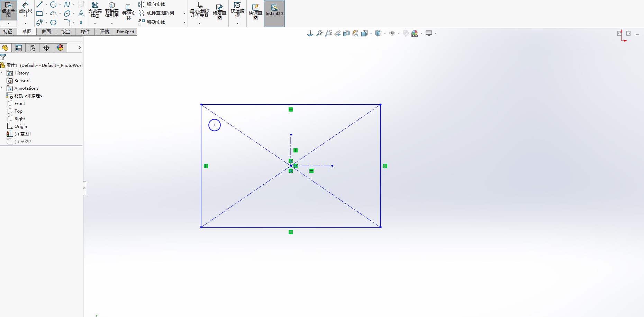Open dropdown arrow under 剪裁实体
This screenshot has height=317, width=644.
[95, 24]
